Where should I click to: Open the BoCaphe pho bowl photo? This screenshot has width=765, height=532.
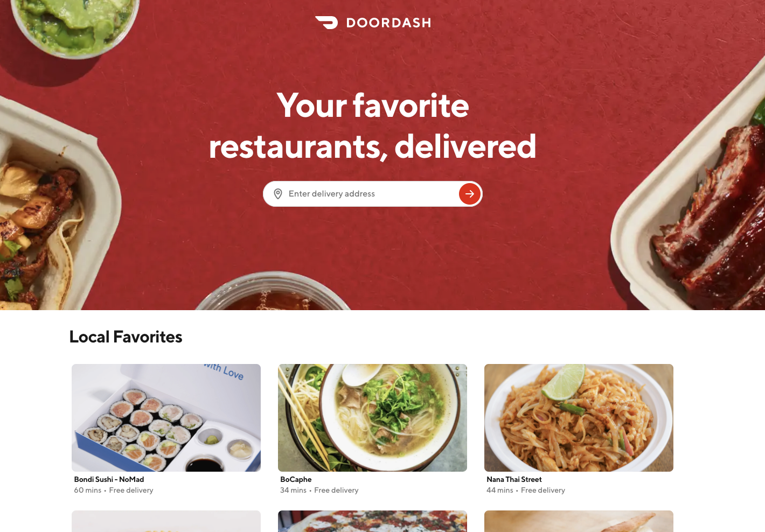tap(372, 418)
